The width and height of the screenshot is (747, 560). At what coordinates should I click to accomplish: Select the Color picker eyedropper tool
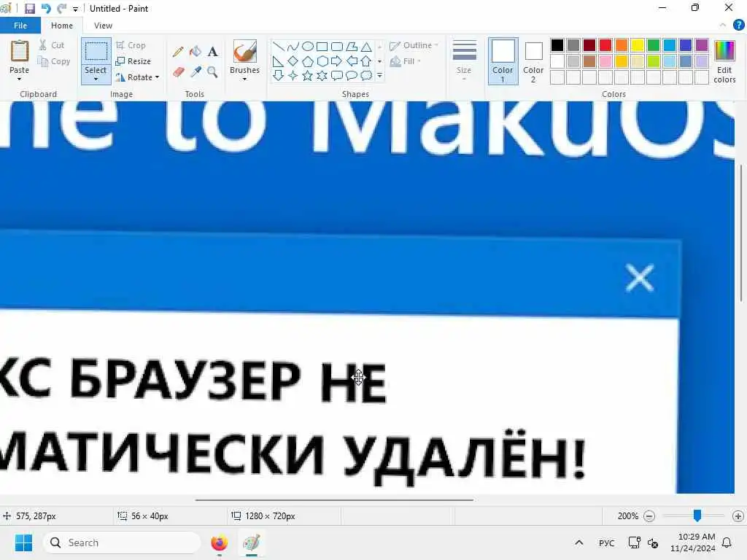[196, 72]
